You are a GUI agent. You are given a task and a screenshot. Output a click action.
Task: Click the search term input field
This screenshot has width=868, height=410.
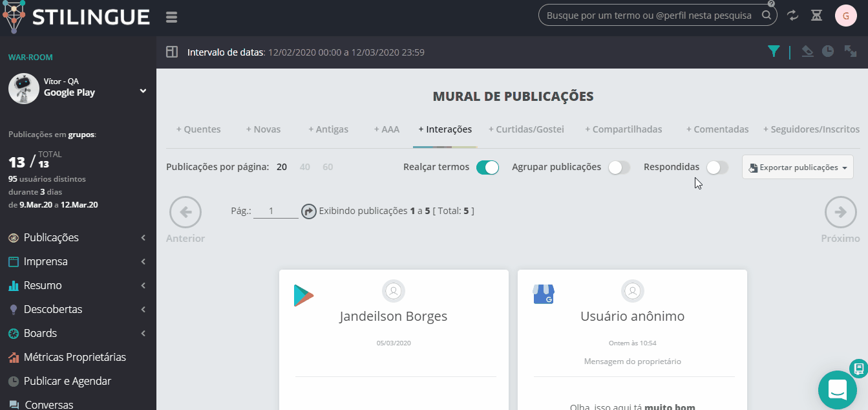click(649, 16)
